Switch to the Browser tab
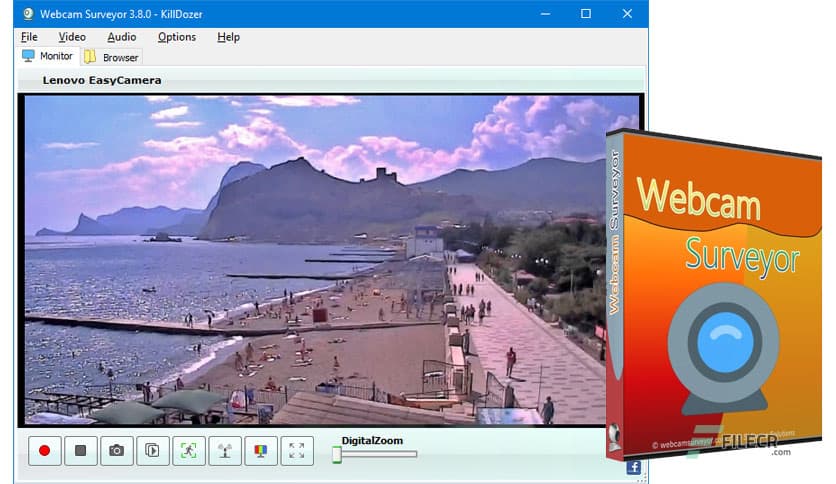Screen dimensions: 836x484 click(x=111, y=57)
